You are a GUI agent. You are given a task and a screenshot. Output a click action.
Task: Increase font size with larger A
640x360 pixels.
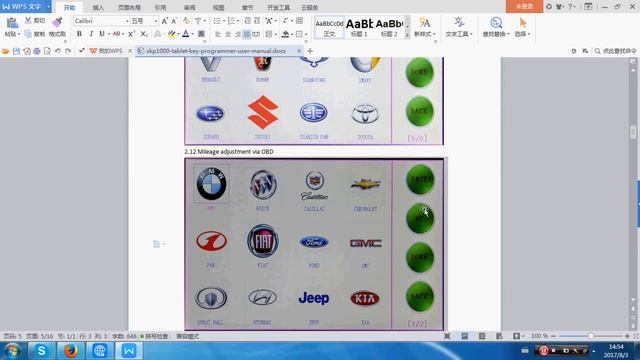tap(164, 21)
